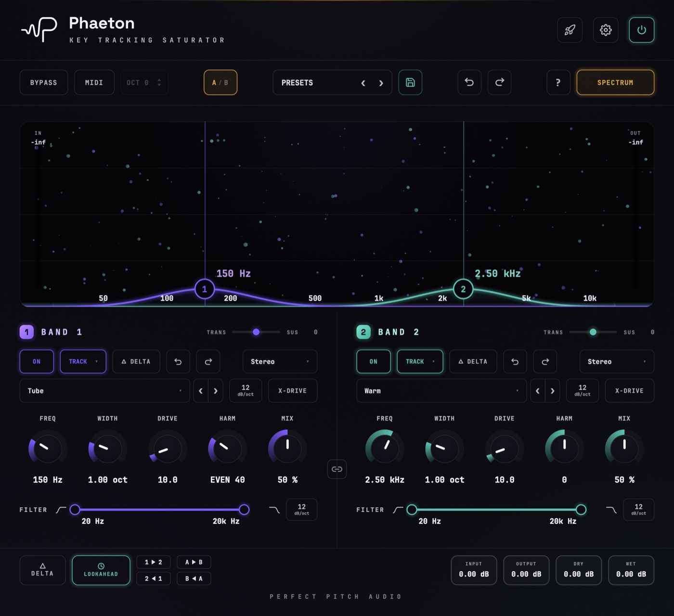Click Band 1 high-pass filter shape icon
The image size is (674, 616).
pos(61,510)
